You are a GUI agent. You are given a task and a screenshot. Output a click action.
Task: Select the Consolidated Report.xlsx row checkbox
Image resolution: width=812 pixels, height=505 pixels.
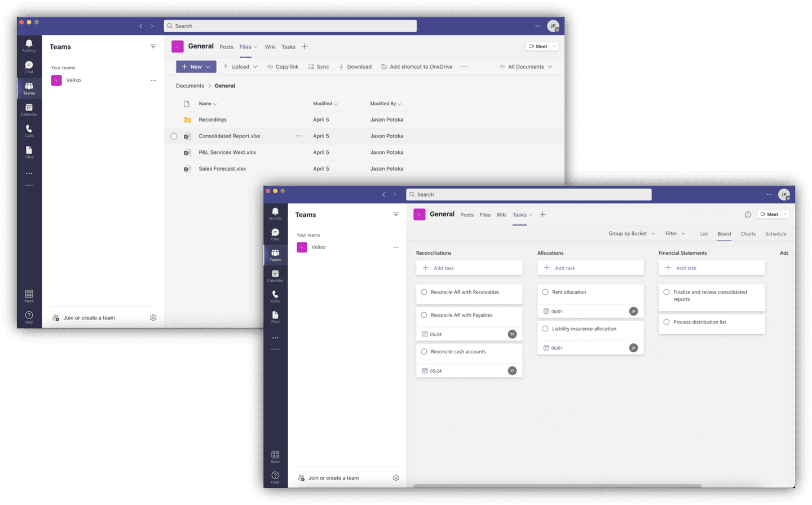click(174, 136)
